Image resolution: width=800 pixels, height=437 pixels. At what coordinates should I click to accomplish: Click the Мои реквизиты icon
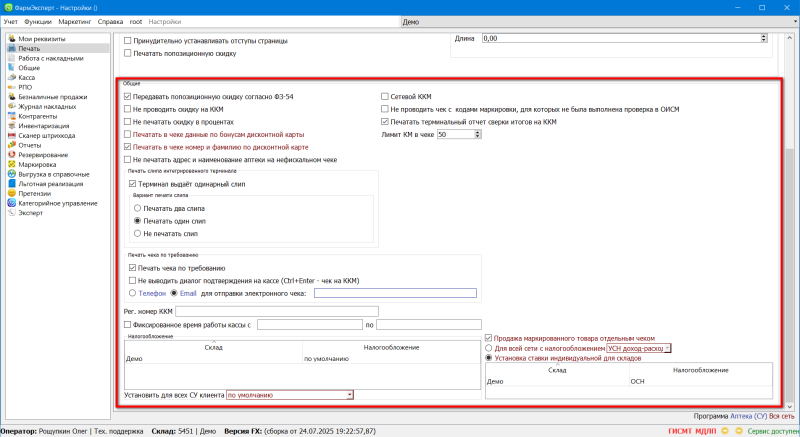coord(10,38)
